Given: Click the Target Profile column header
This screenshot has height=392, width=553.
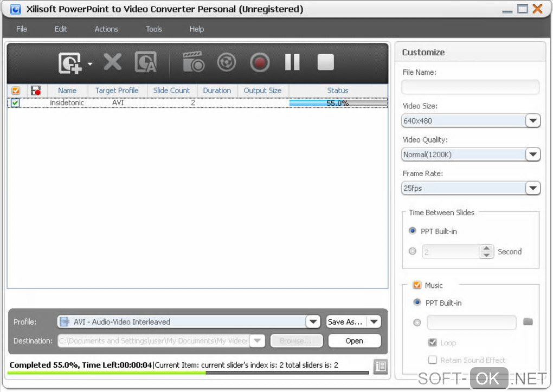Looking at the screenshot, I should click(x=117, y=91).
